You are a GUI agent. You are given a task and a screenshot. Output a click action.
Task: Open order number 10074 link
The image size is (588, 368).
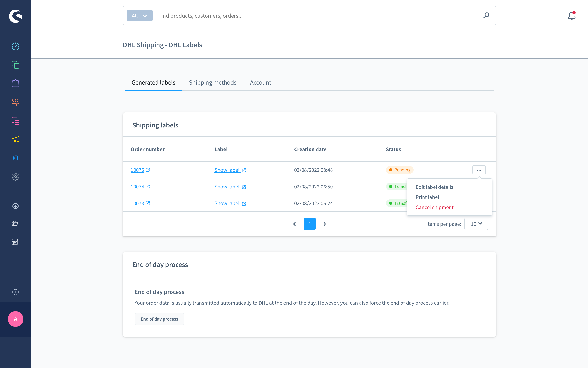(x=137, y=187)
